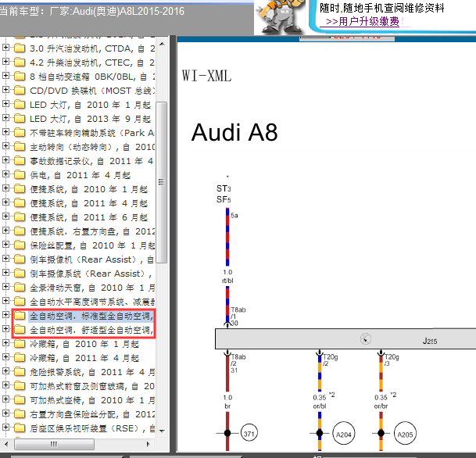This screenshot has width=476, height=458.
Task: Click the Audi A8 diagram title
Action: click(234, 133)
